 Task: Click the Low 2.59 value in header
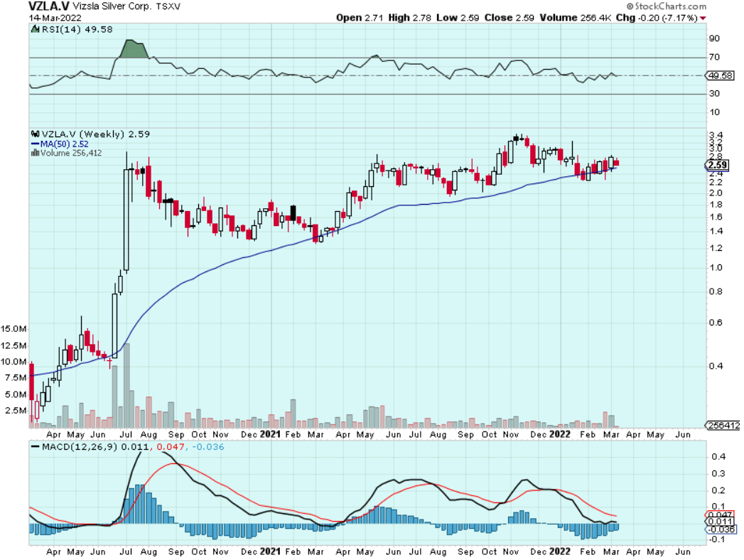pos(458,18)
